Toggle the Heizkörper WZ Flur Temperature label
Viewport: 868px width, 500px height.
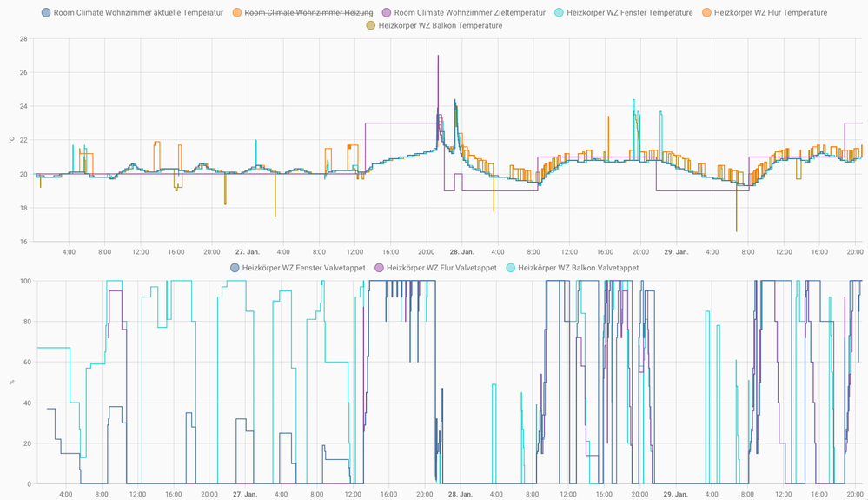pos(771,13)
